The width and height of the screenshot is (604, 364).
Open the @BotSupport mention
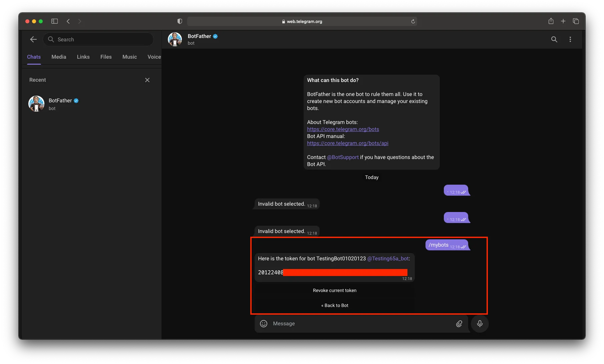pyautogui.click(x=343, y=157)
